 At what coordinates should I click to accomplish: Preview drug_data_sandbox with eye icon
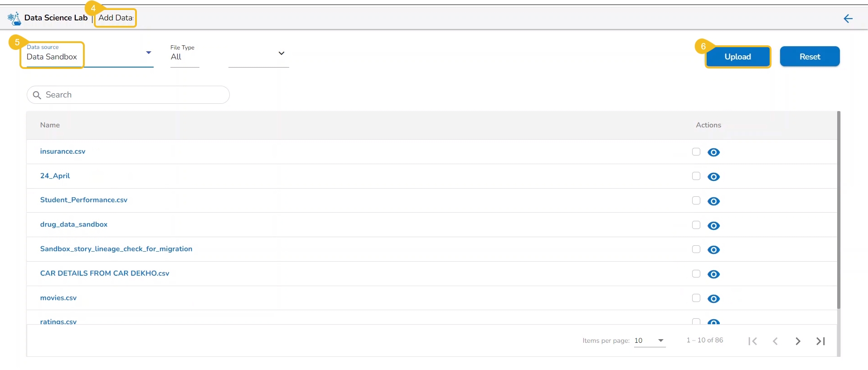(714, 226)
